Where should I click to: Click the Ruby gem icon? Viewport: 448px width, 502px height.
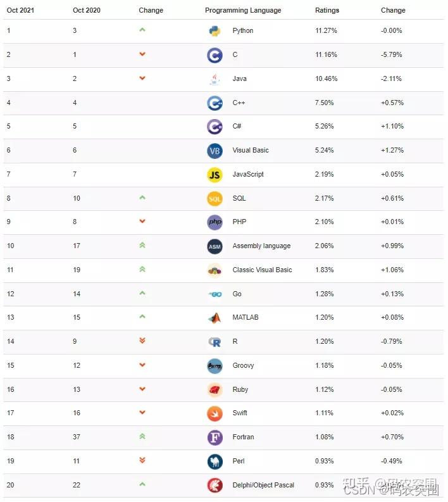coord(215,390)
